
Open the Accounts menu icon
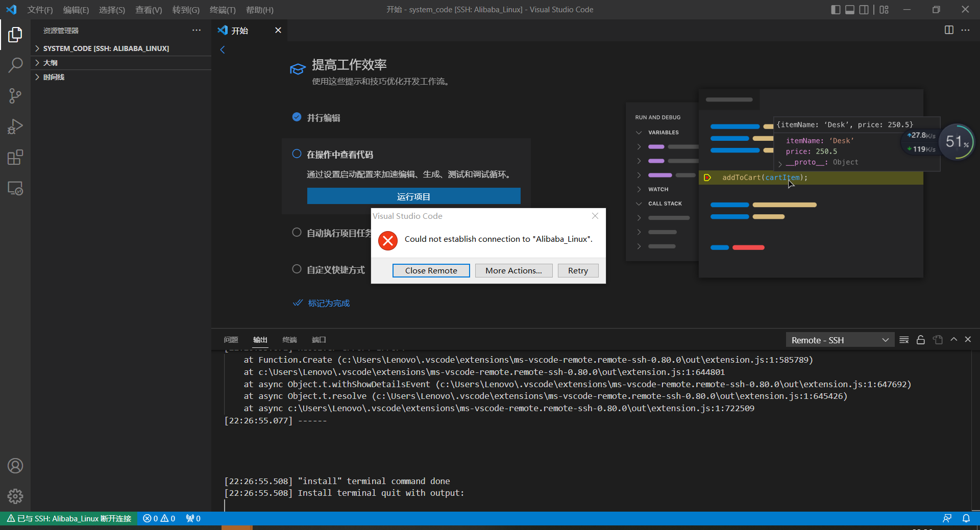pos(15,466)
